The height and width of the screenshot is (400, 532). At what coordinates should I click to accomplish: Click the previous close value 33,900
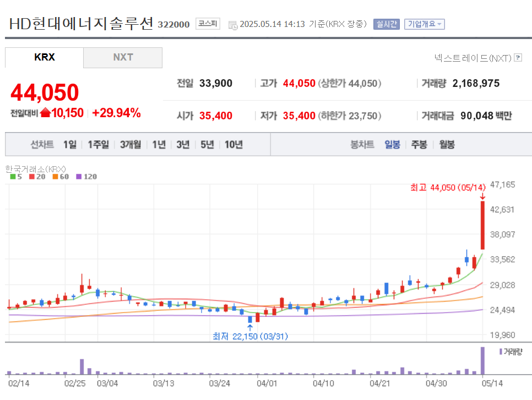point(216,84)
